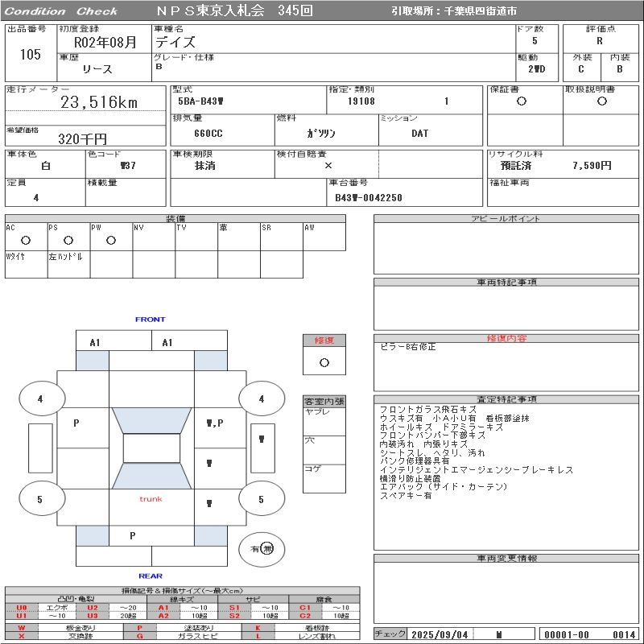Click legend entry P 塗装あり
The image size is (644, 644).
183,628
